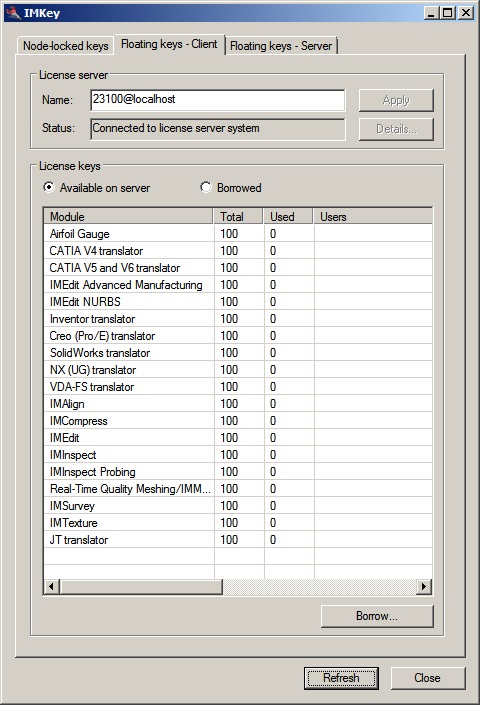The height and width of the screenshot is (705, 480).
Task: Click the horizontal scrollbar left arrow
Action: [51, 586]
